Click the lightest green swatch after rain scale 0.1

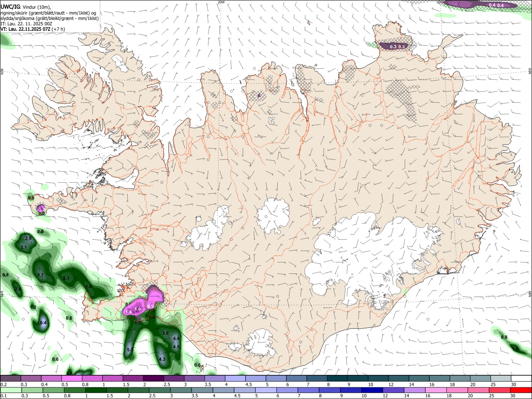pos(10,390)
